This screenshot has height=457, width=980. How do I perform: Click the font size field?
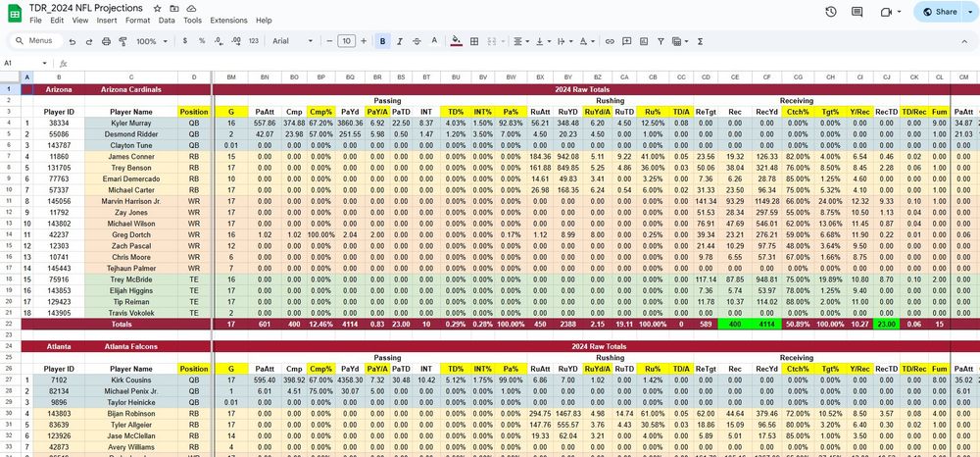coord(346,41)
